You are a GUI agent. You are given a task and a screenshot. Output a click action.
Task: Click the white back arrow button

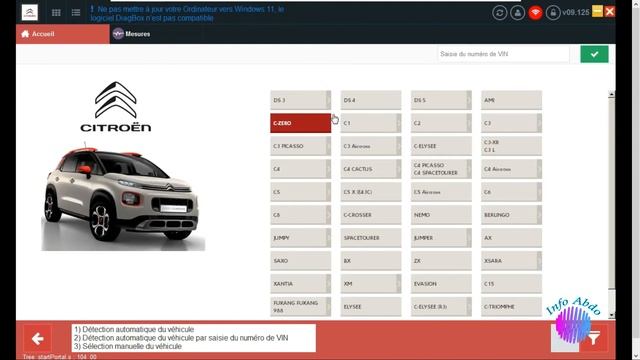click(38, 338)
